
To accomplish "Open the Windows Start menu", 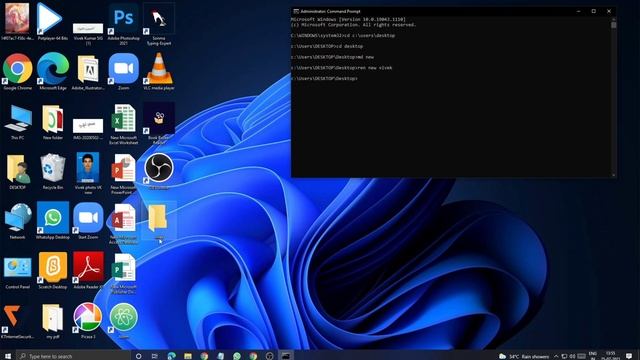I will (8, 356).
